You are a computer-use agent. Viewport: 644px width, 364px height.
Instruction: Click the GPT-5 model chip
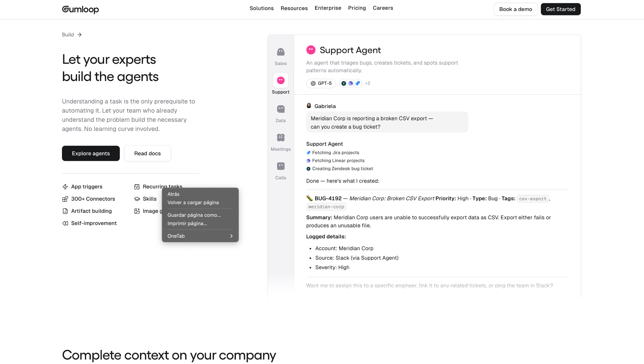321,84
